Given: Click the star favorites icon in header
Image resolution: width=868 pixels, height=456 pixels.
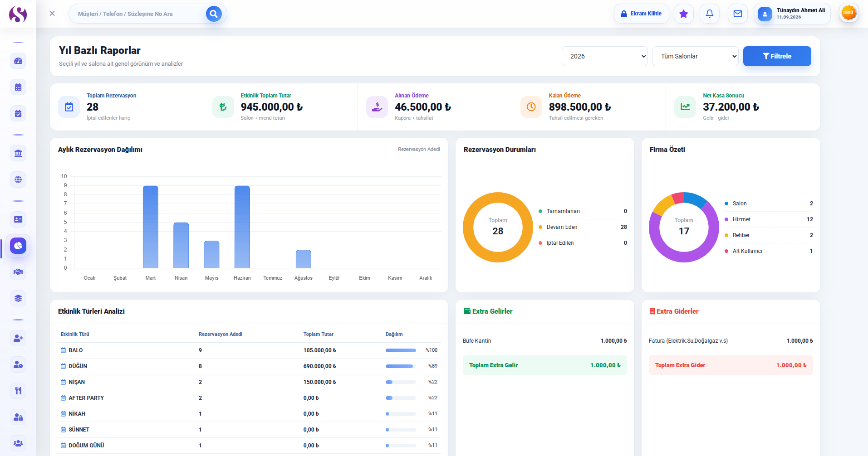Looking at the screenshot, I should [684, 14].
